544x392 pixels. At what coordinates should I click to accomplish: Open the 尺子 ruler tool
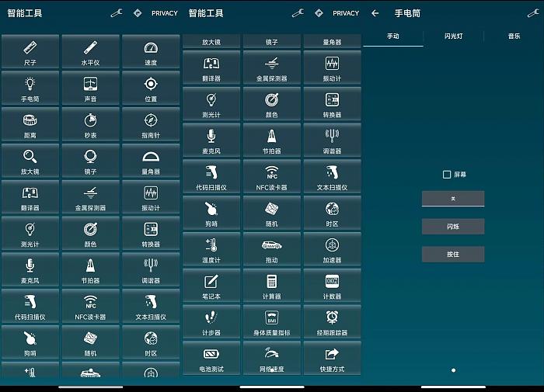pyautogui.click(x=30, y=51)
